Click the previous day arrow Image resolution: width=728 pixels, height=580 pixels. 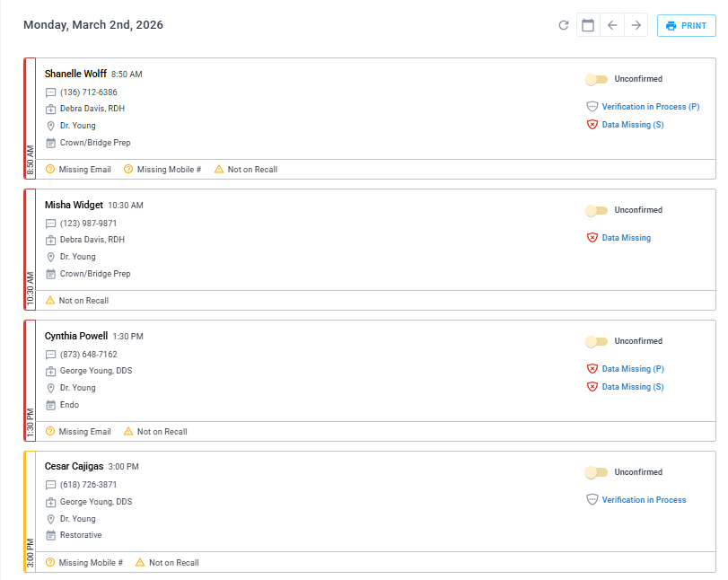pyautogui.click(x=612, y=25)
